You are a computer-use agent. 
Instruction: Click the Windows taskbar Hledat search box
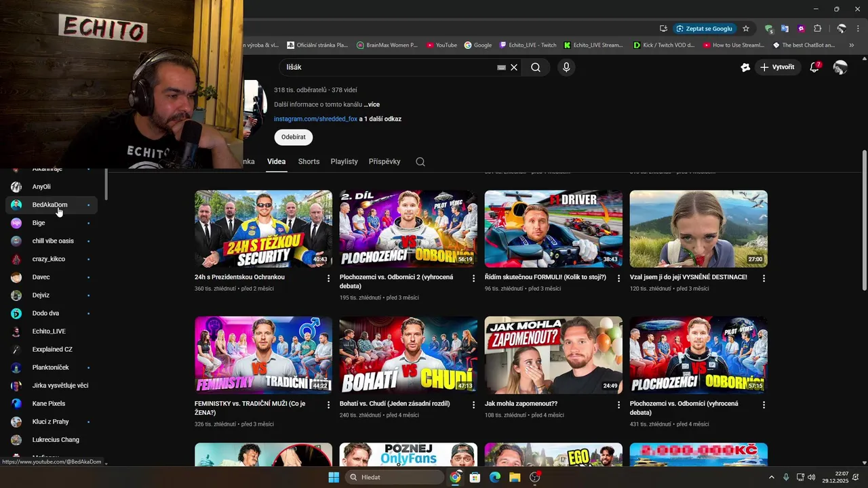[395, 477]
